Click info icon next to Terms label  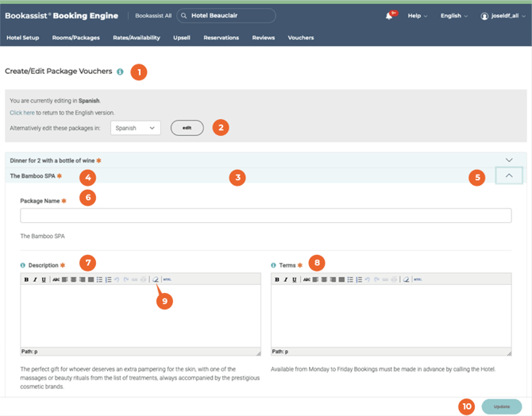pos(273,265)
